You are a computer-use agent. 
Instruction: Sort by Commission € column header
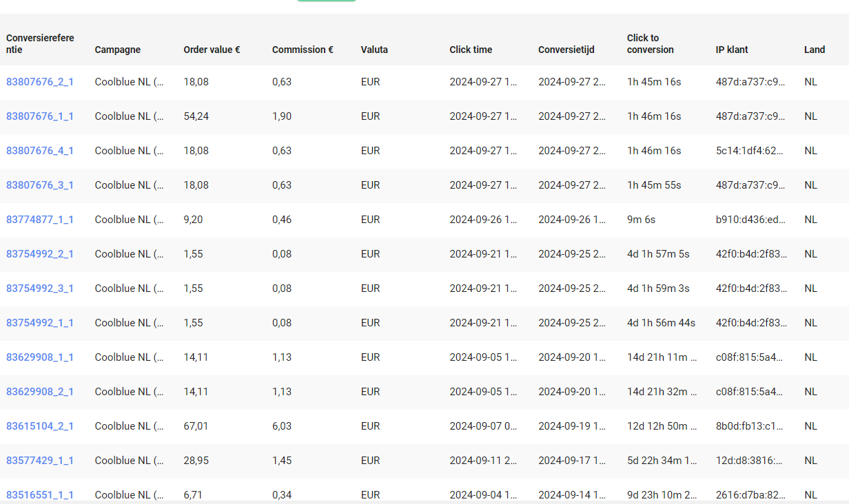tap(303, 50)
